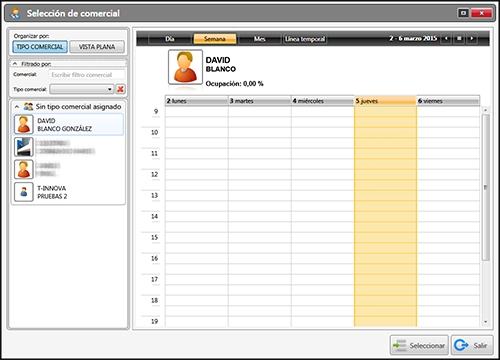Viewport: 500px width, 360px height.
Task: Switch to Línea temporal view tab
Action: click(x=305, y=39)
